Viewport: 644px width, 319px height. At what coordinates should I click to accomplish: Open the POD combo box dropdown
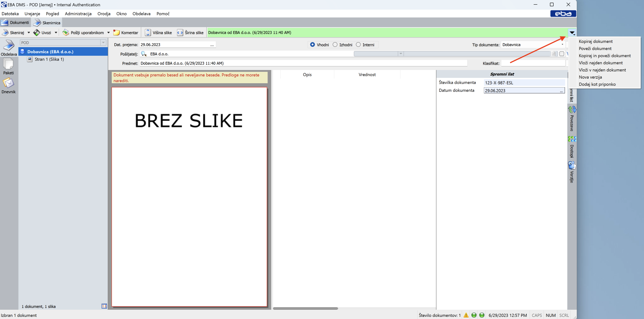pyautogui.click(x=103, y=43)
